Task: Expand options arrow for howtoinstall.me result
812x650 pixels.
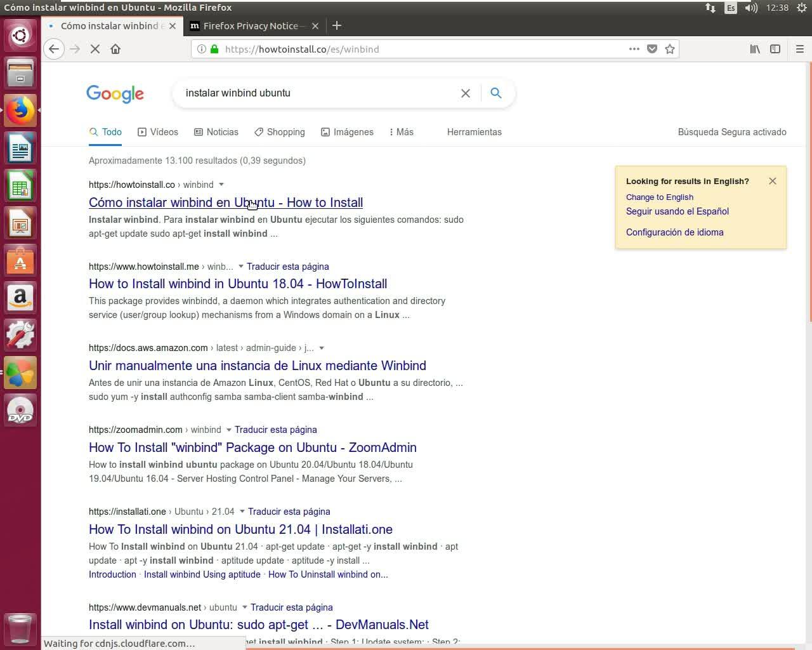Action: tap(240, 267)
